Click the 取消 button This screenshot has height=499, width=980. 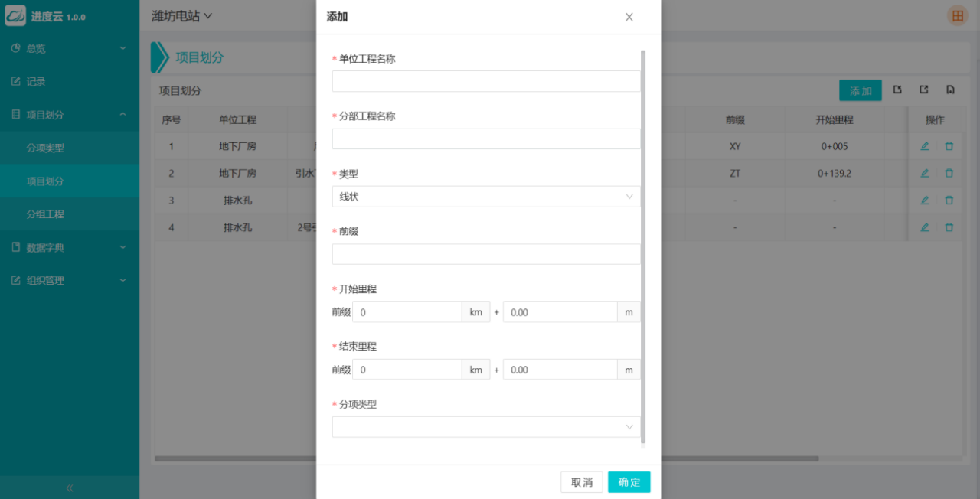[581, 482]
